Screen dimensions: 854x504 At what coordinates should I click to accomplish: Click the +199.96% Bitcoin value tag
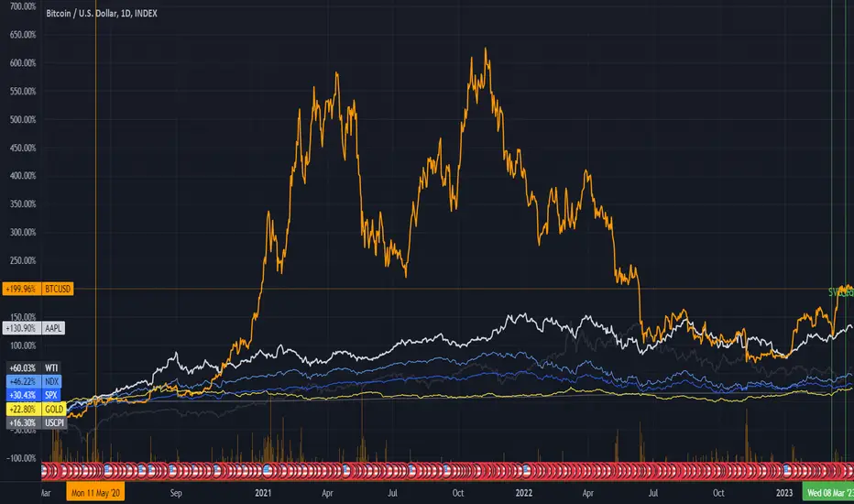(22, 289)
